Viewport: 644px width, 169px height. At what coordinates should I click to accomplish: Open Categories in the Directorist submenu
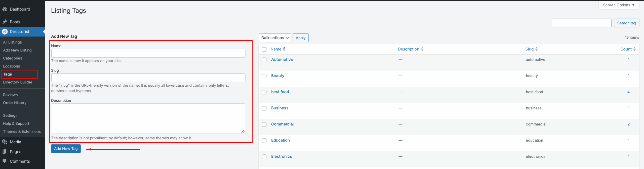(x=13, y=58)
